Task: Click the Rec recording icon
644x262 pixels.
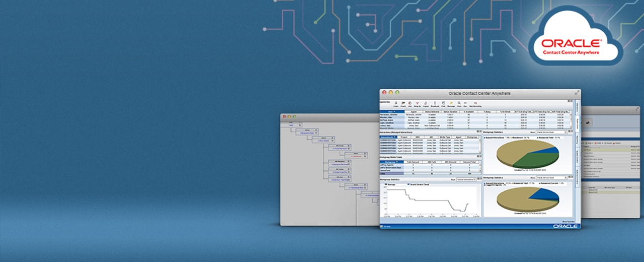Action: [x=465, y=104]
